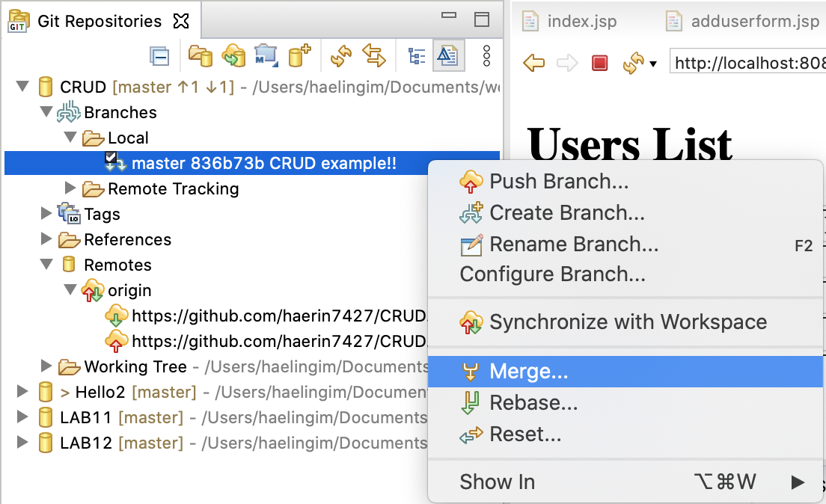Viewport: 826px width, 504px height.
Task: Refresh the Git Repositories view
Action: tap(341, 56)
